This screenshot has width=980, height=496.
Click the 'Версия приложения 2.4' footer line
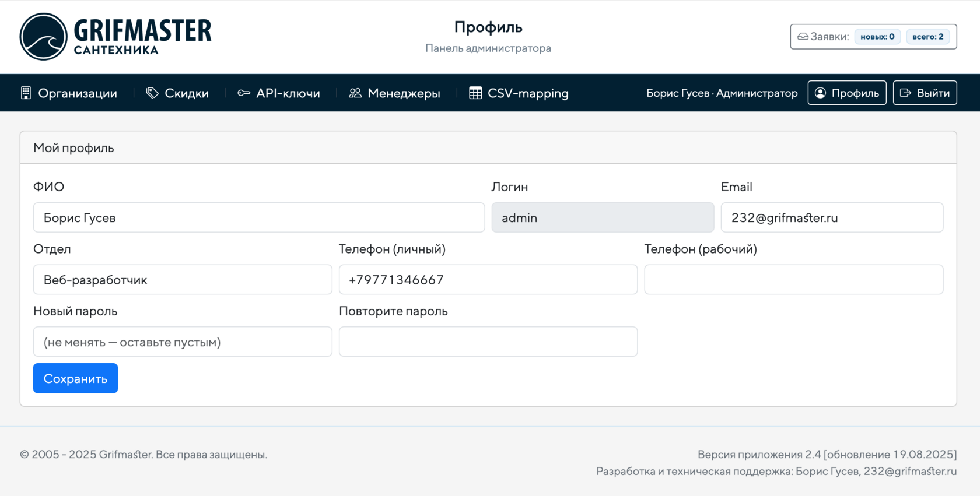827,455
